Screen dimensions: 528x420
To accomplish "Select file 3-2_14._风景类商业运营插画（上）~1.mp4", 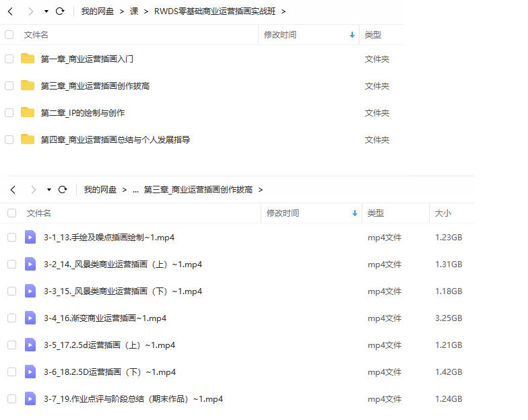I will [x=123, y=264].
